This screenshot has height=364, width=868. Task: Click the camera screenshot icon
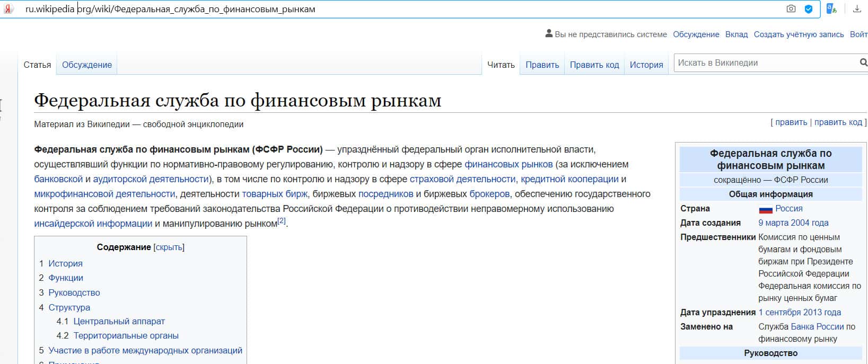tap(791, 9)
